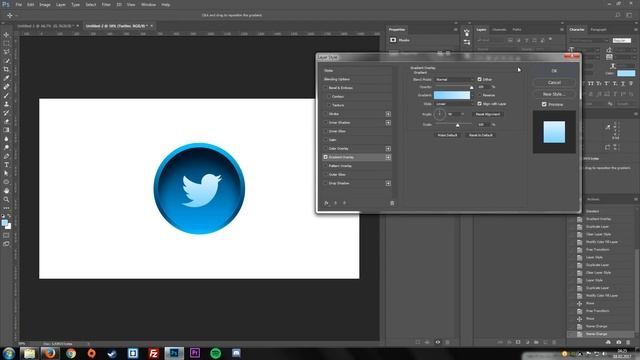Uncheck the Gradient Overlay effect checkbox
Image resolution: width=640 pixels, height=360 pixels.
point(326,157)
